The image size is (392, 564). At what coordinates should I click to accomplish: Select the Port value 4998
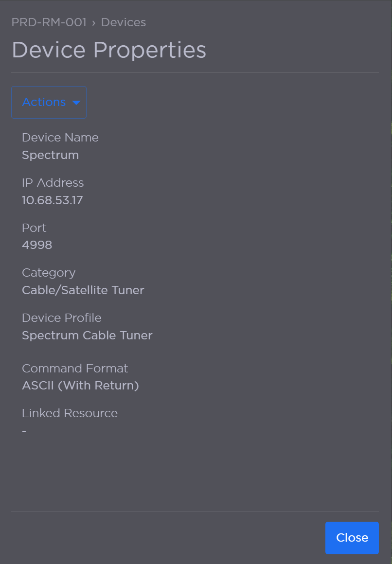37,245
